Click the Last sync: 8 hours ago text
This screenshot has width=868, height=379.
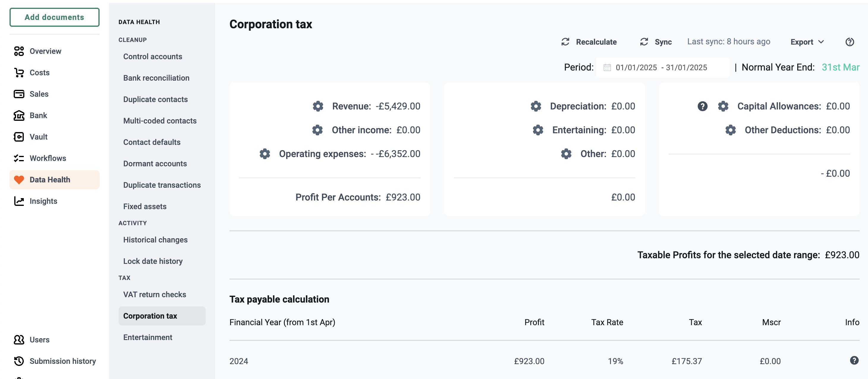click(x=729, y=41)
